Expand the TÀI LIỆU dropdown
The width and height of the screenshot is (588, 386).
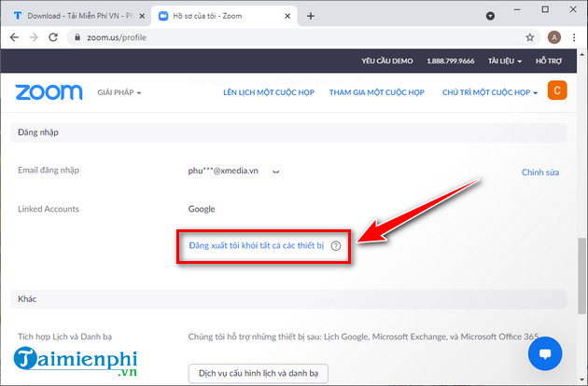[504, 61]
